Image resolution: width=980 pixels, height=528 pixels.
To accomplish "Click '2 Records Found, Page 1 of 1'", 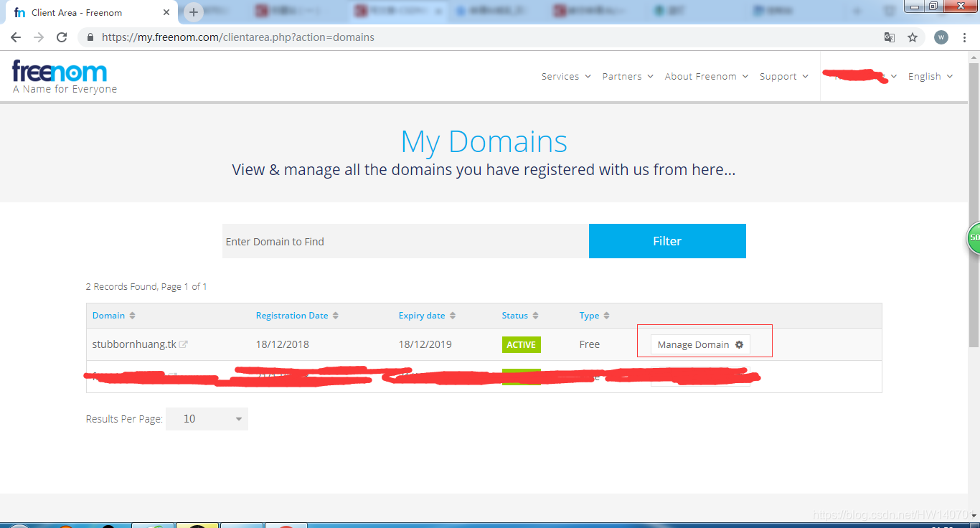I will coord(146,286).
